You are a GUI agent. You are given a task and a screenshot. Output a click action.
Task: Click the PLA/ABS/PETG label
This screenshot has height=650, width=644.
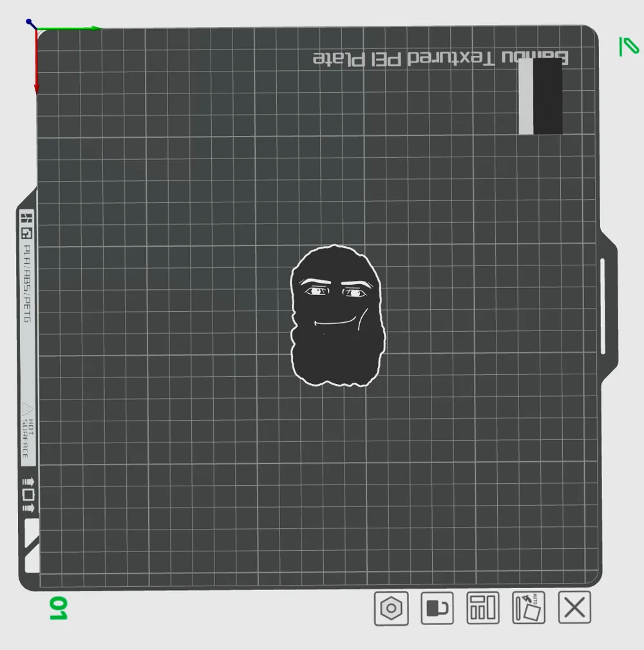27,283
